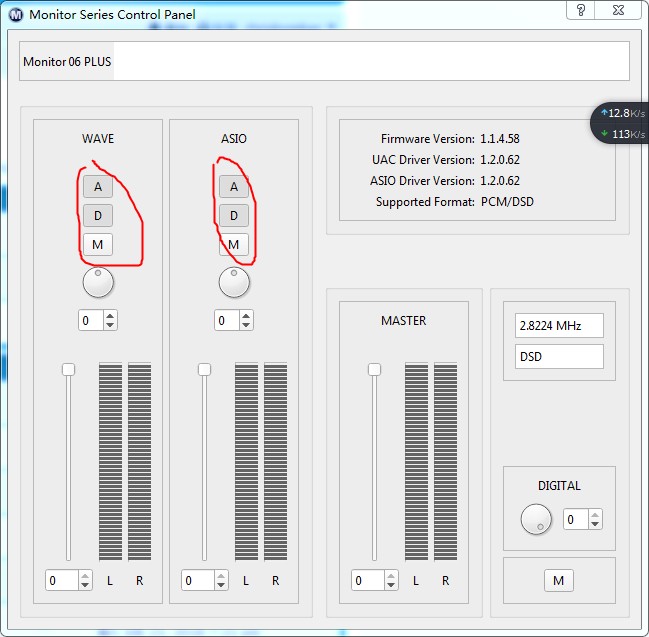The width and height of the screenshot is (649, 637).
Task: Click the help question mark button
Action: coord(581,11)
